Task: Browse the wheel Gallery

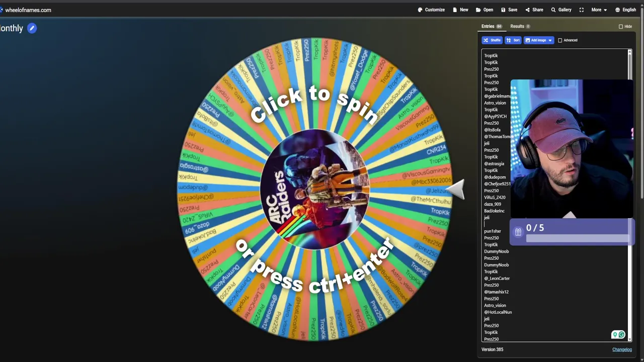Action: coord(561,10)
